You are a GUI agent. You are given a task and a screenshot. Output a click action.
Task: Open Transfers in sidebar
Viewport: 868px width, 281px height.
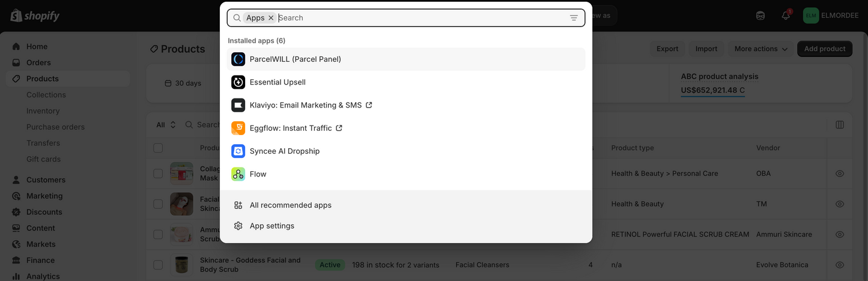point(43,143)
